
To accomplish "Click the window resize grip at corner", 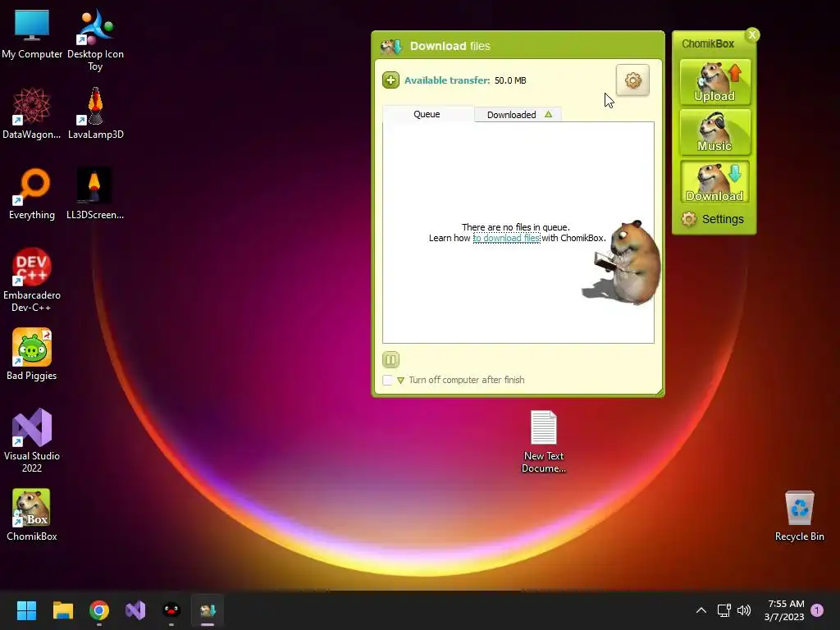I will pos(660,393).
